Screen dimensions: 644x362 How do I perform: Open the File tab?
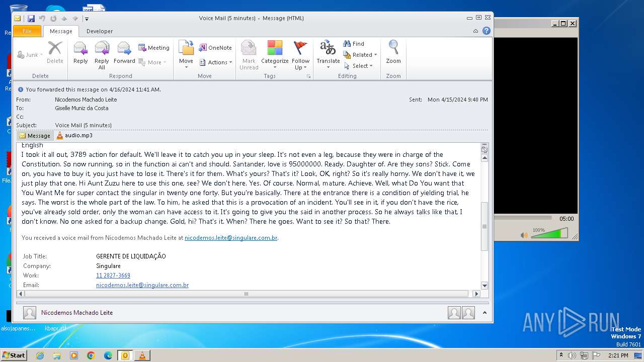(27, 31)
